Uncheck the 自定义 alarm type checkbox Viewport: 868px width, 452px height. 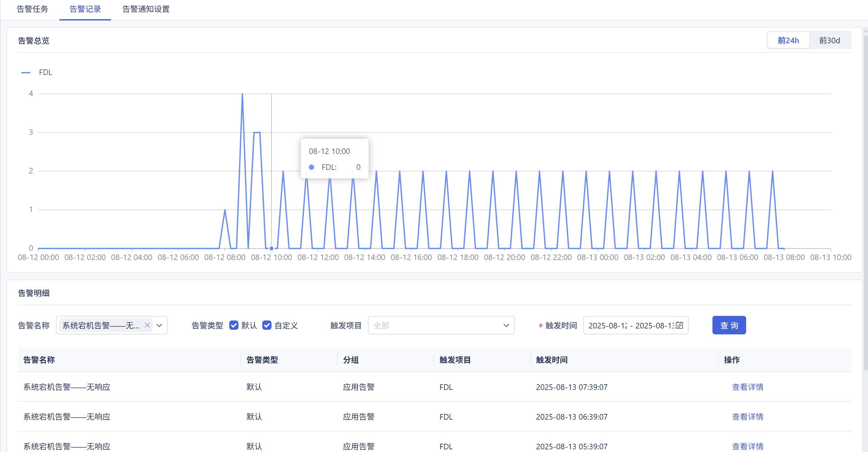pyautogui.click(x=267, y=325)
